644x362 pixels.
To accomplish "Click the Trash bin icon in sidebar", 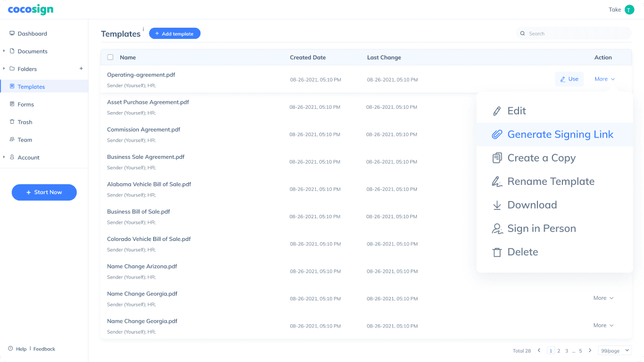I will (12, 122).
